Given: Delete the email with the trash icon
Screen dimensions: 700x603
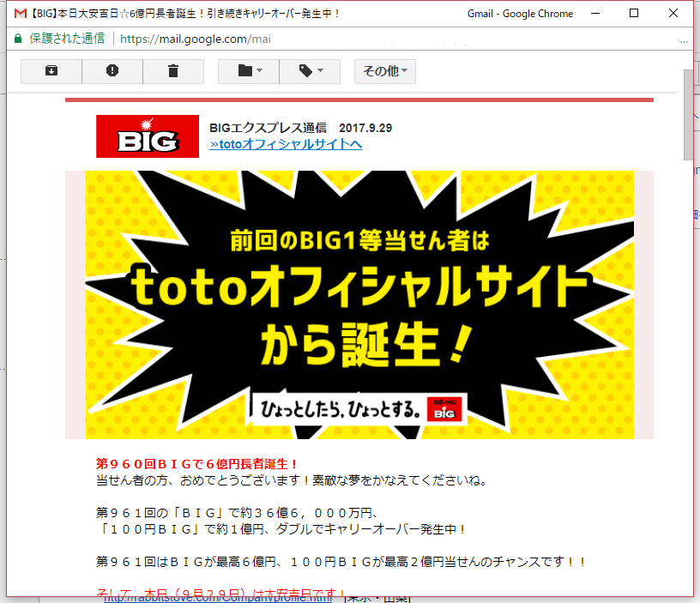Looking at the screenshot, I should click(x=173, y=71).
